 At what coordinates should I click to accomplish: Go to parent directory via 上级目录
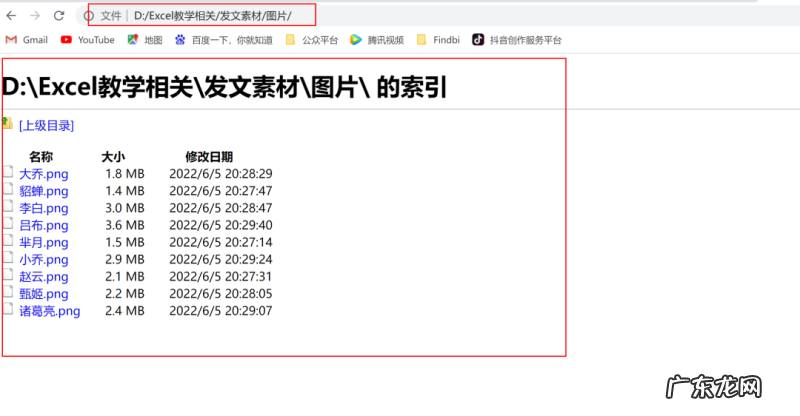(x=46, y=126)
